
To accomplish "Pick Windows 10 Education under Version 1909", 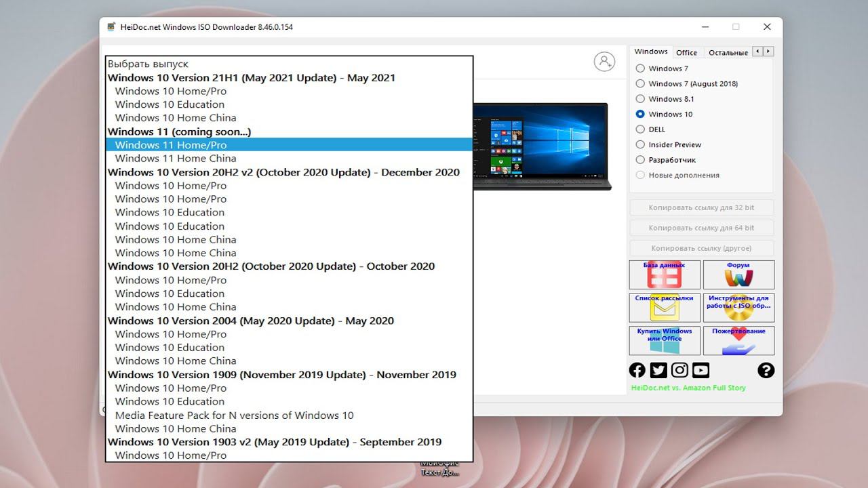I will pos(289,401).
